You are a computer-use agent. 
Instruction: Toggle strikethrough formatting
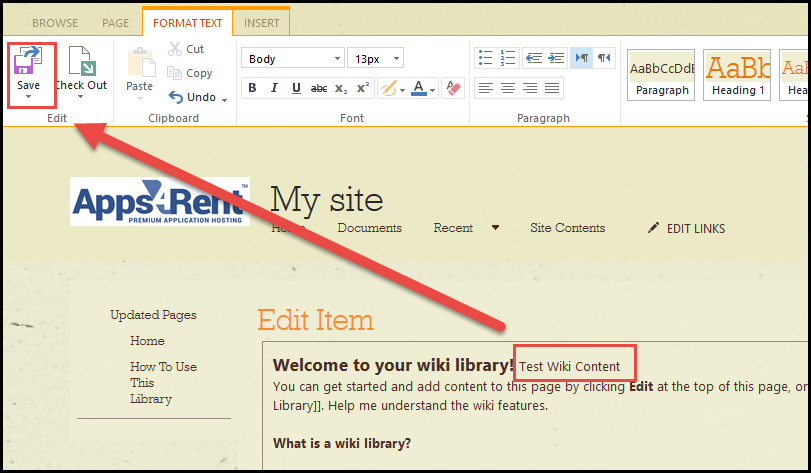[319, 88]
